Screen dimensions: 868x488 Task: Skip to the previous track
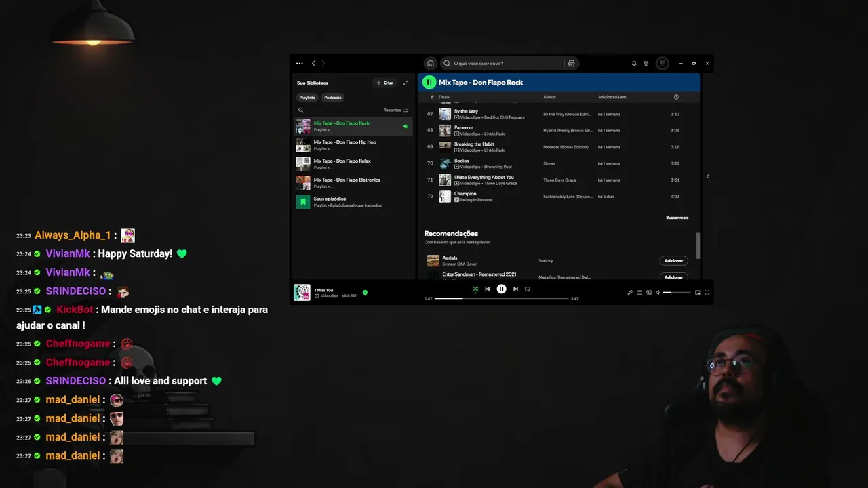click(x=487, y=289)
